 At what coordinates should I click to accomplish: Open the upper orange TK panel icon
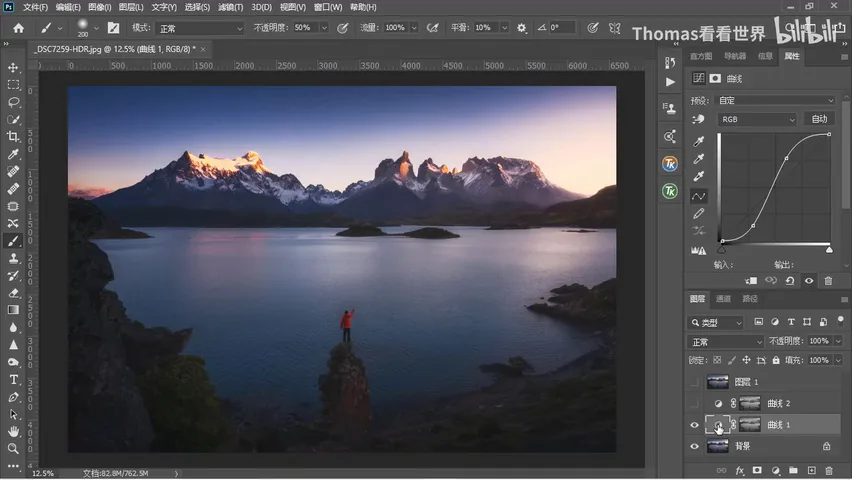point(670,164)
